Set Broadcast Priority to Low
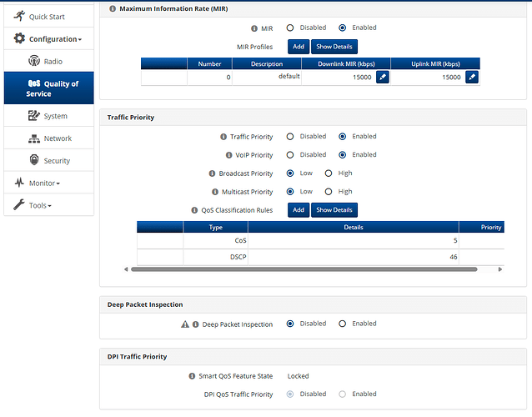The image size is (532, 417). coord(290,173)
